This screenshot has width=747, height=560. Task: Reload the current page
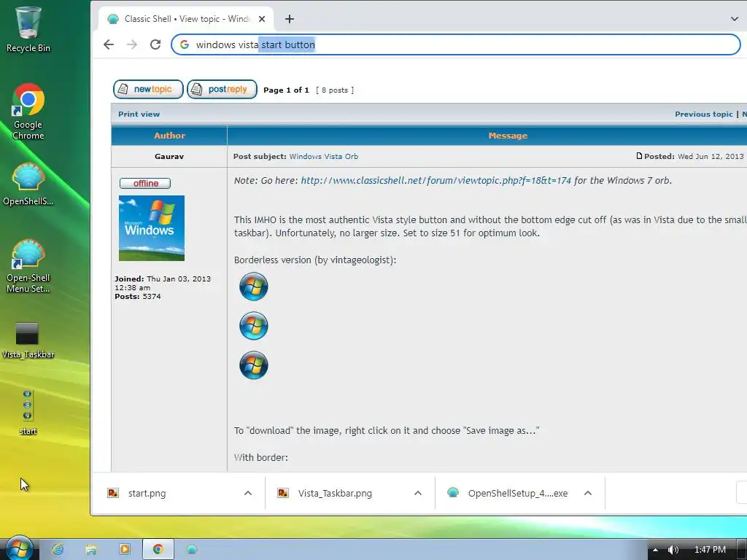[155, 44]
